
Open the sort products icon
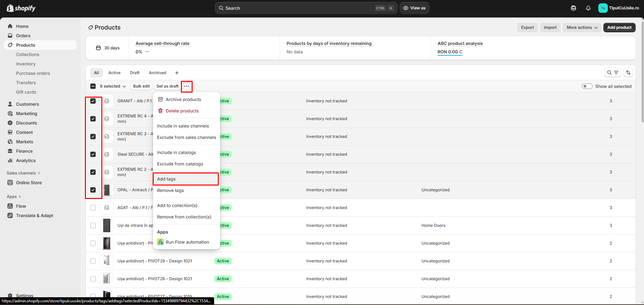click(628, 72)
